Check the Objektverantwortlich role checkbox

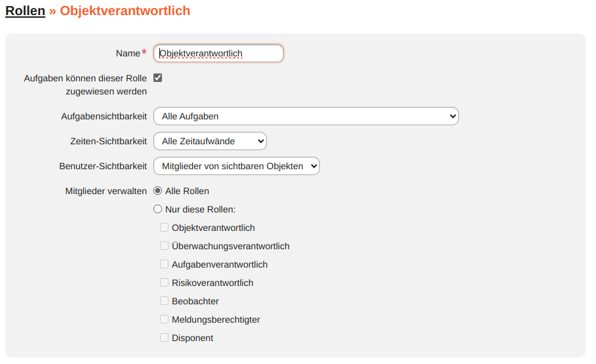click(164, 228)
